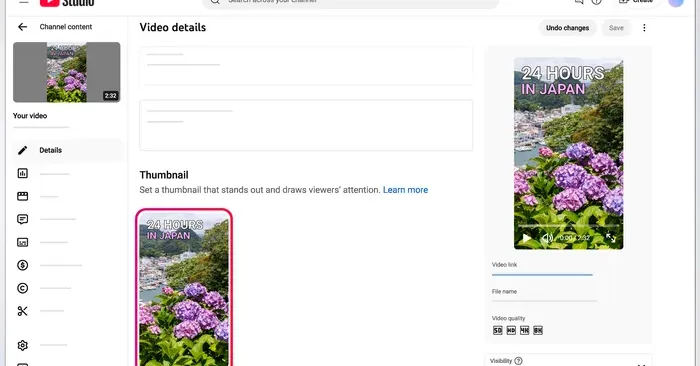Open the Monetization dollar icon in sidebar
This screenshot has width=700, height=366.
point(22,265)
